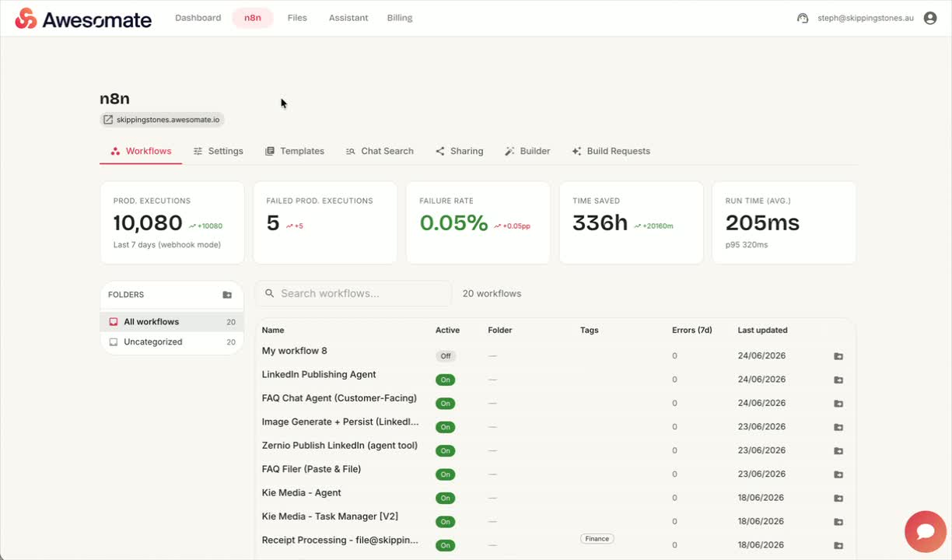Open the skippingstones.awesomate.io link

[x=162, y=120]
